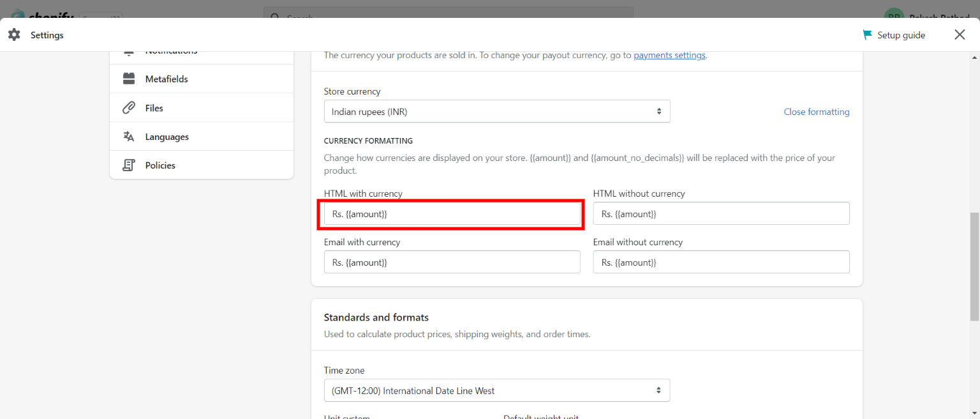Click the Setup guide flag icon

pos(867,35)
